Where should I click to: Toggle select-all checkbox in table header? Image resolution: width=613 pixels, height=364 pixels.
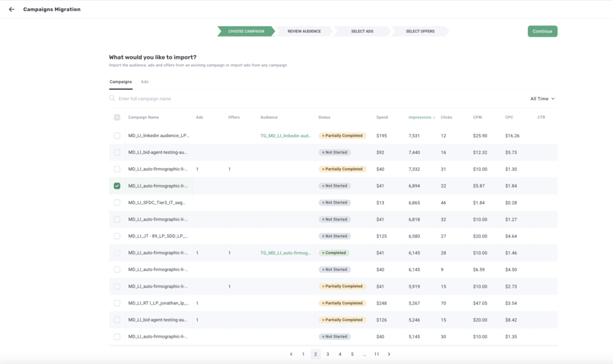tap(117, 117)
